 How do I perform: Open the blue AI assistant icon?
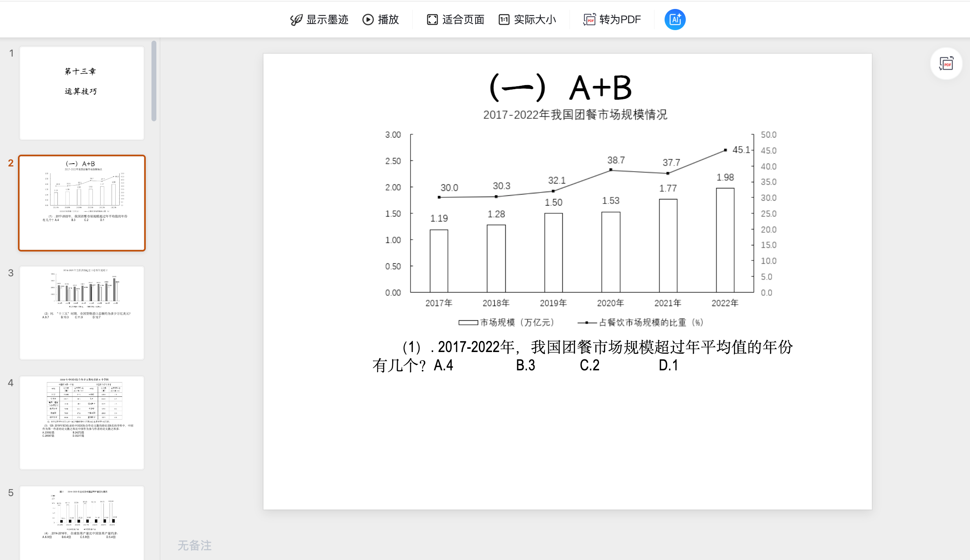point(675,19)
